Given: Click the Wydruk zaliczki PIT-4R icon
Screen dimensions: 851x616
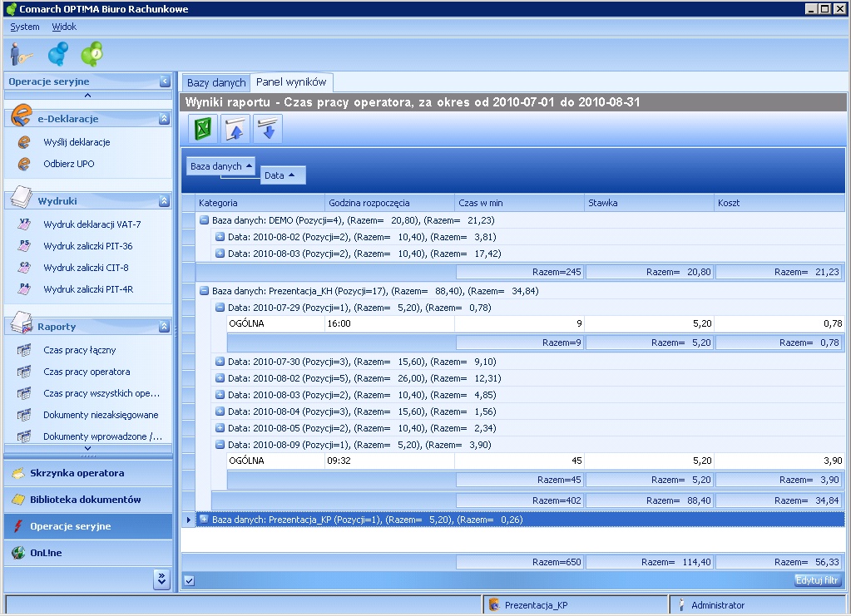Looking at the screenshot, I should click(24, 289).
